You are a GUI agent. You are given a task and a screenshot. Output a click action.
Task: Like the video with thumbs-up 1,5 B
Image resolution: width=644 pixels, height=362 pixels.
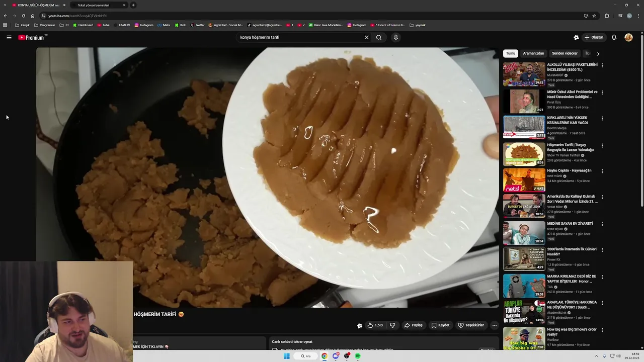coord(375,325)
